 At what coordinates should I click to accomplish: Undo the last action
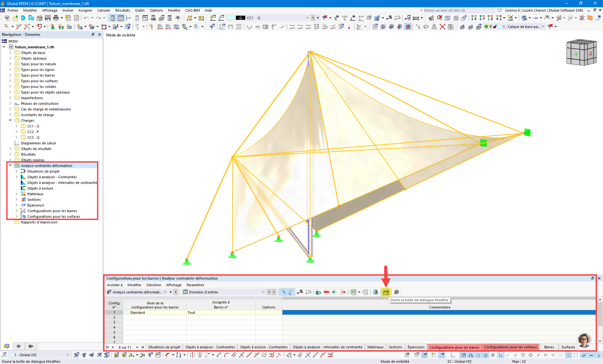click(86, 18)
